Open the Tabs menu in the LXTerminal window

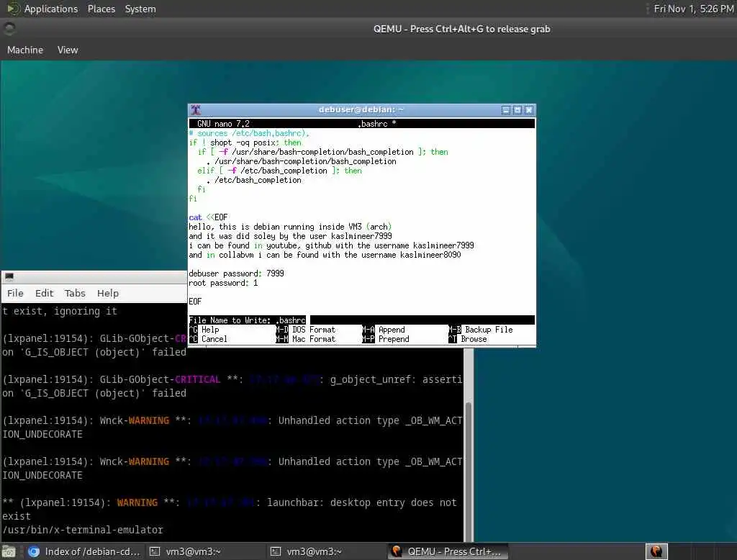(75, 293)
